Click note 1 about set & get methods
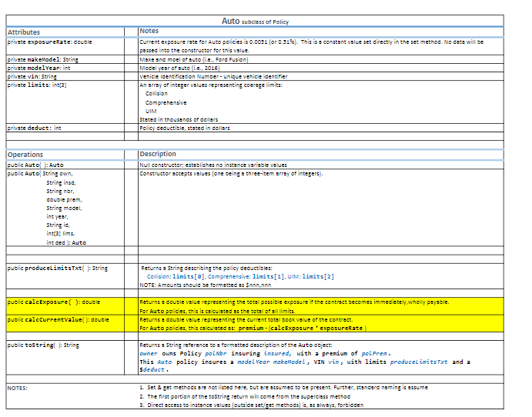This screenshot has width=532, height=417. [283, 387]
